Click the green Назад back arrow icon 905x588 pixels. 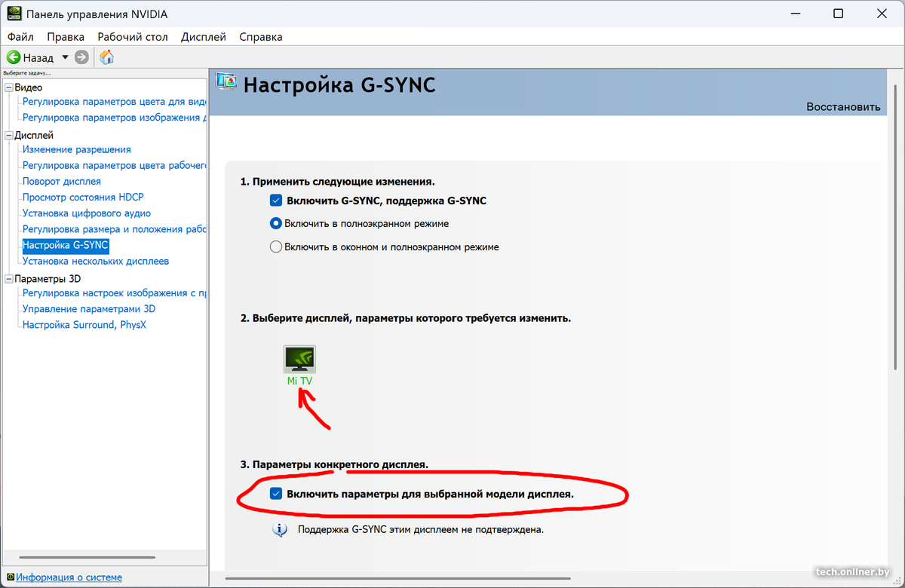point(13,57)
